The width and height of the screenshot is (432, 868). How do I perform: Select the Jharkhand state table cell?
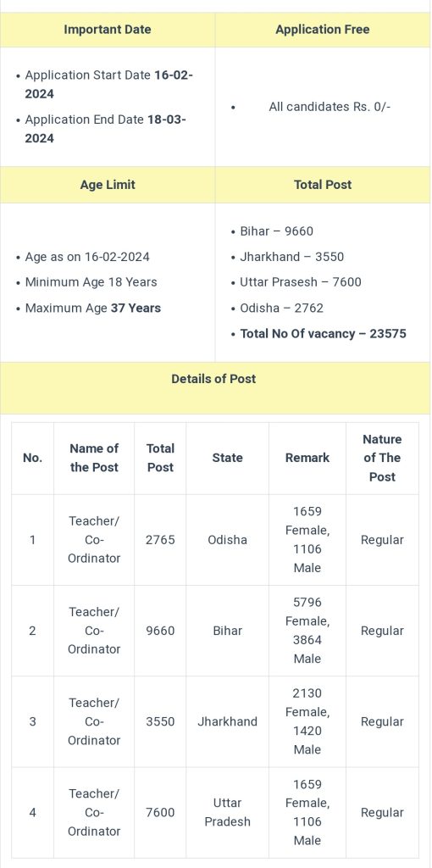(x=227, y=721)
